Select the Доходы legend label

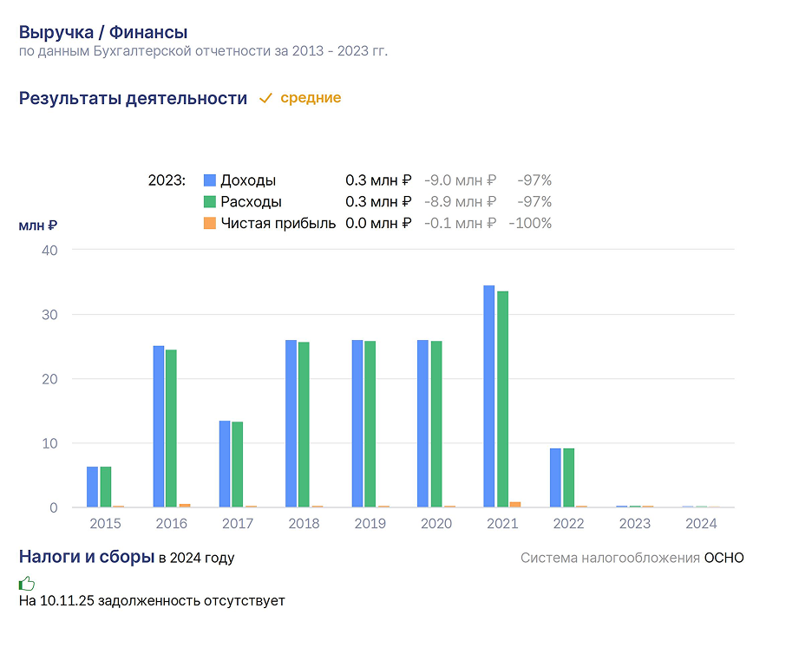pyautogui.click(x=248, y=180)
